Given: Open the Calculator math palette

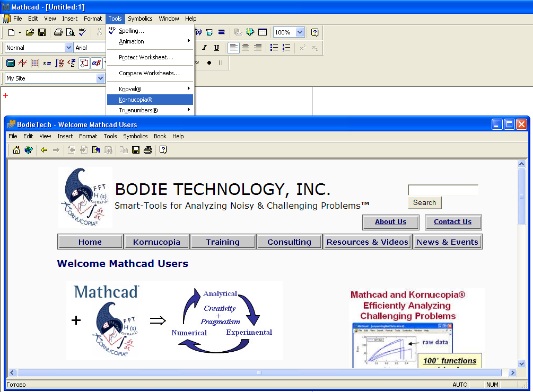Looking at the screenshot, I should click(11, 63).
